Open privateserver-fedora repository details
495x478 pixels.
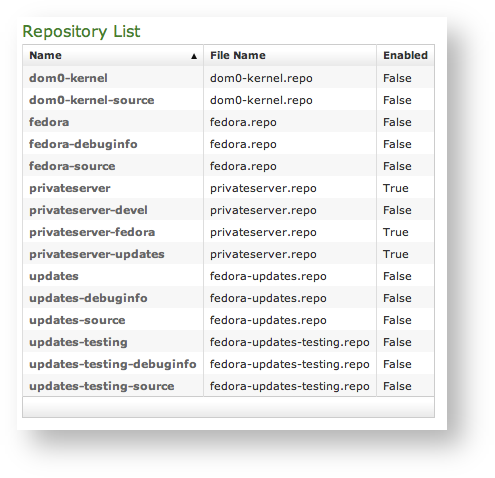(x=92, y=232)
